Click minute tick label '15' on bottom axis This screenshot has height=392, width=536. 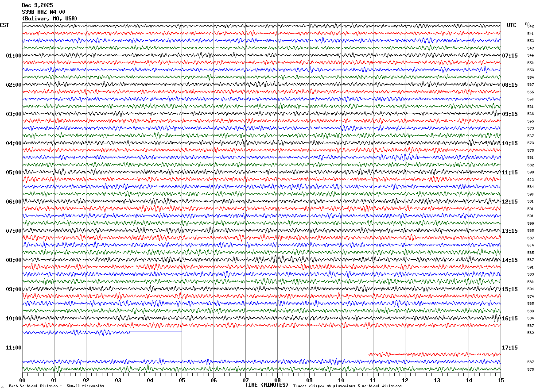click(x=501, y=380)
